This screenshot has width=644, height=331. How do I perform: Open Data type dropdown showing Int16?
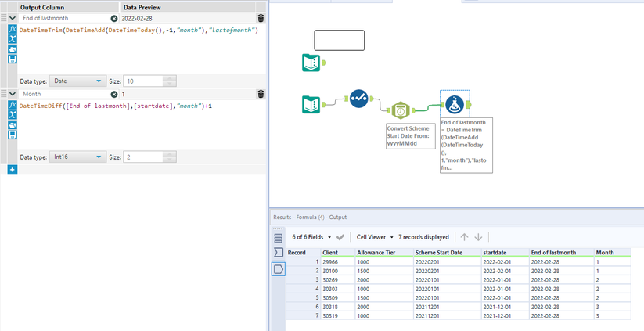pyautogui.click(x=77, y=157)
